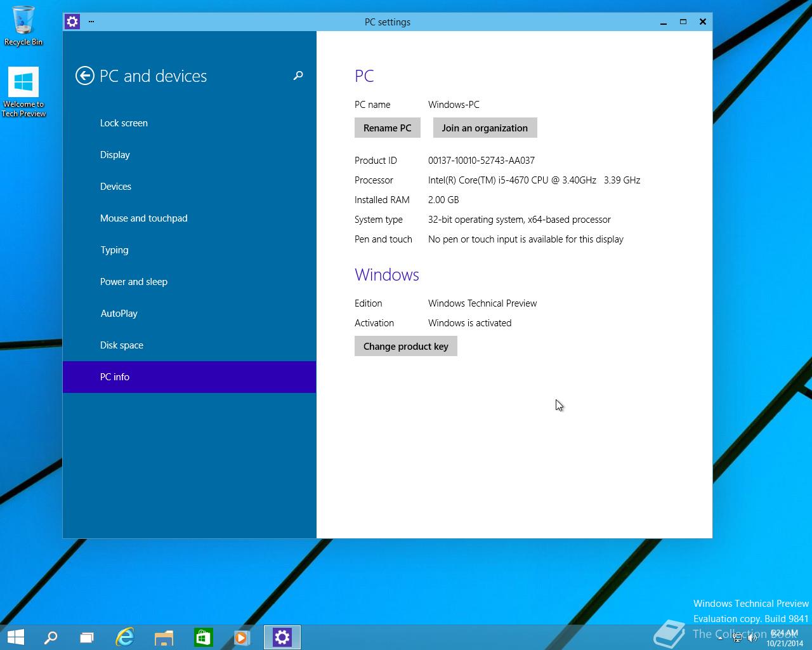
Task: Open Task View on taskbar
Action: (87, 637)
